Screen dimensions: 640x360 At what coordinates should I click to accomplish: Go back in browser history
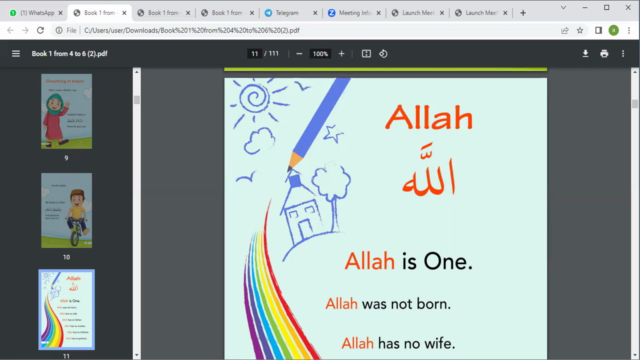[10, 30]
